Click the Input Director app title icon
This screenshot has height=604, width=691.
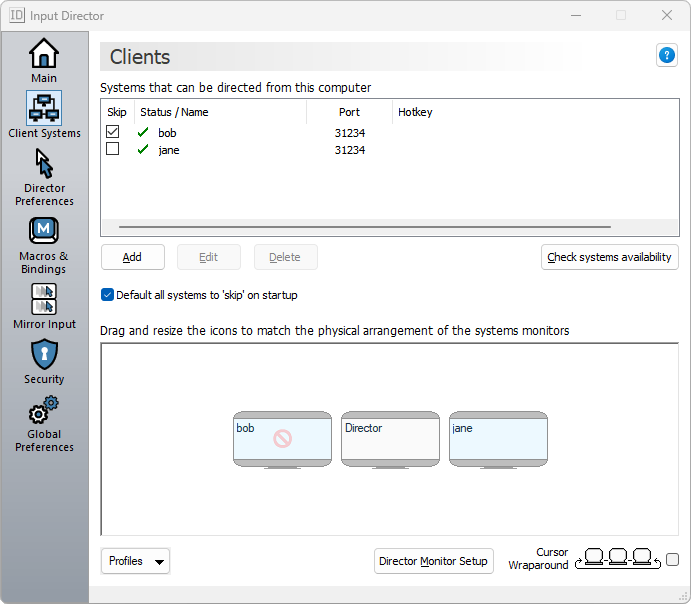17,15
